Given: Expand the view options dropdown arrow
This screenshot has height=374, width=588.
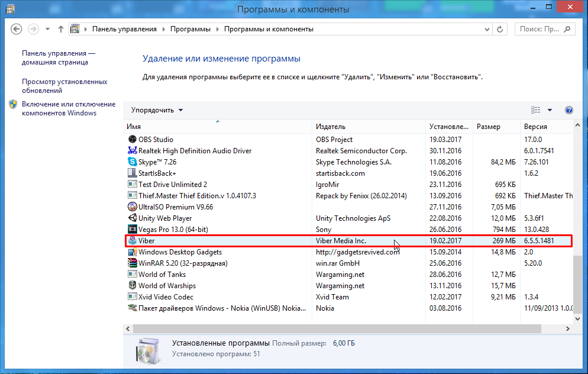Looking at the screenshot, I should pos(550,110).
